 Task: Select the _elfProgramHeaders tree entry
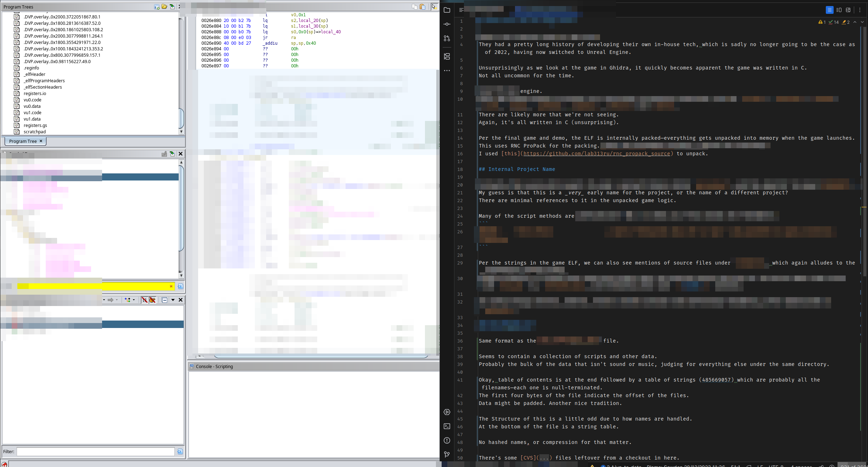pos(44,81)
